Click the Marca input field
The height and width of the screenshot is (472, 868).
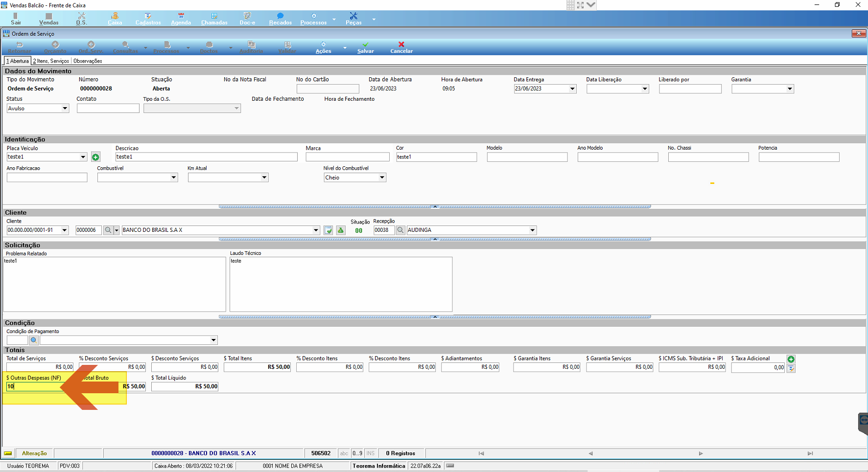(347, 157)
